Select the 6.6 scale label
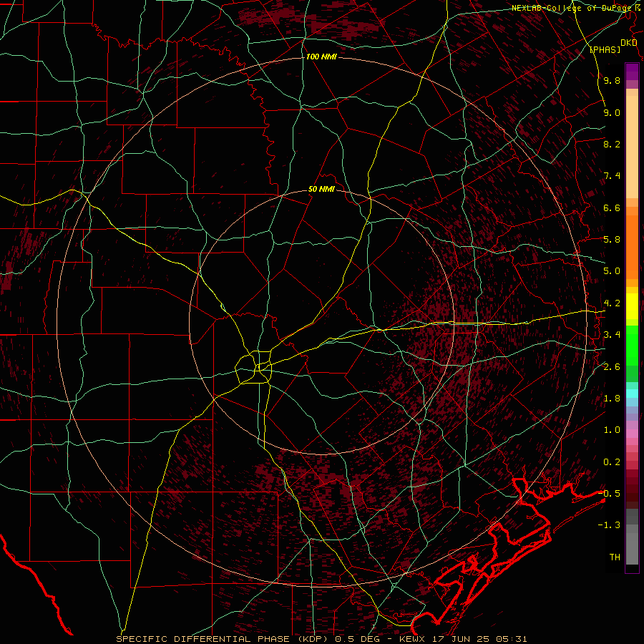This screenshot has height=644, width=644. click(612, 208)
